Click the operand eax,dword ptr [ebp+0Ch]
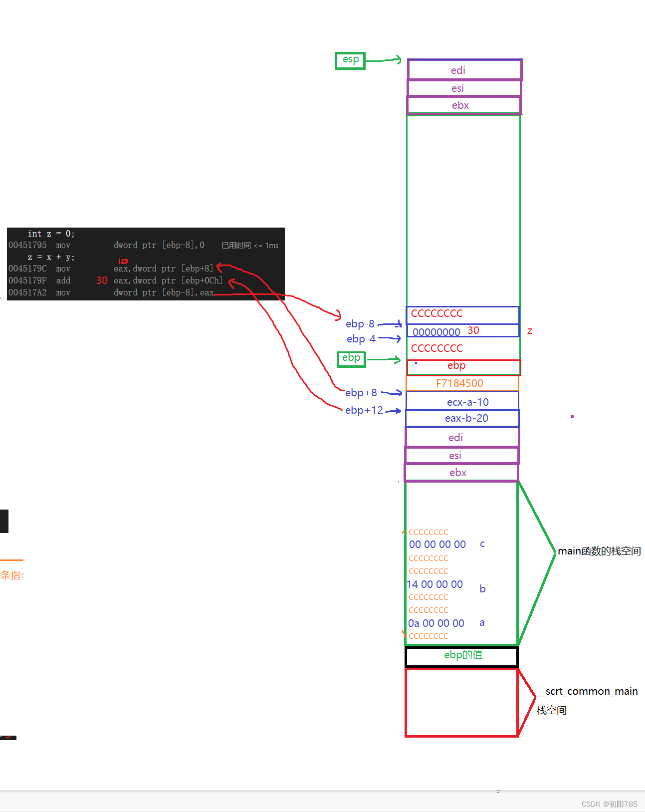 coord(168,280)
